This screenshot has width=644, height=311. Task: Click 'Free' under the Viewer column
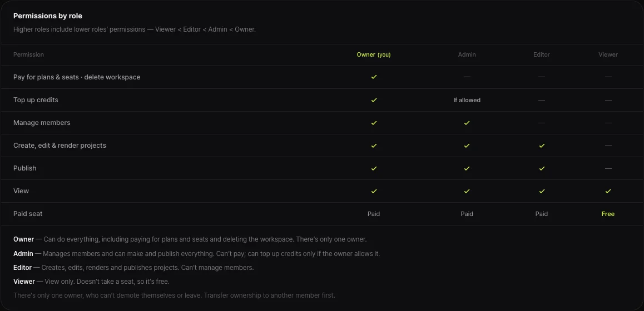coord(608,214)
